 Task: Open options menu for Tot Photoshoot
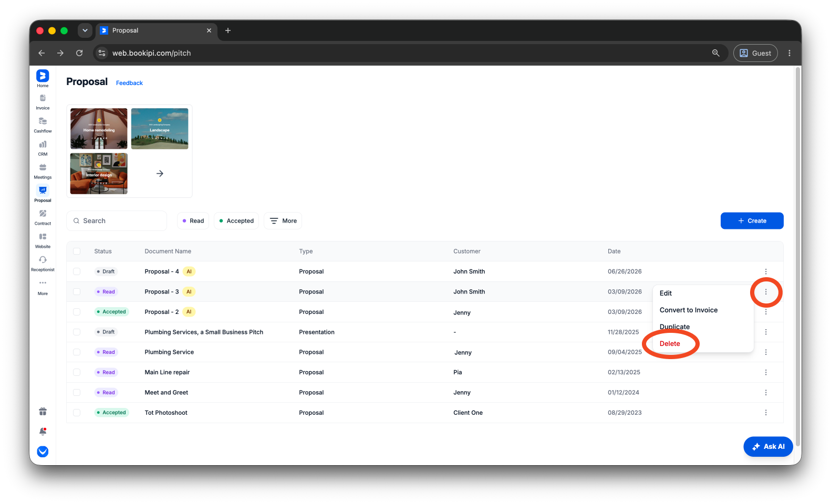766,413
